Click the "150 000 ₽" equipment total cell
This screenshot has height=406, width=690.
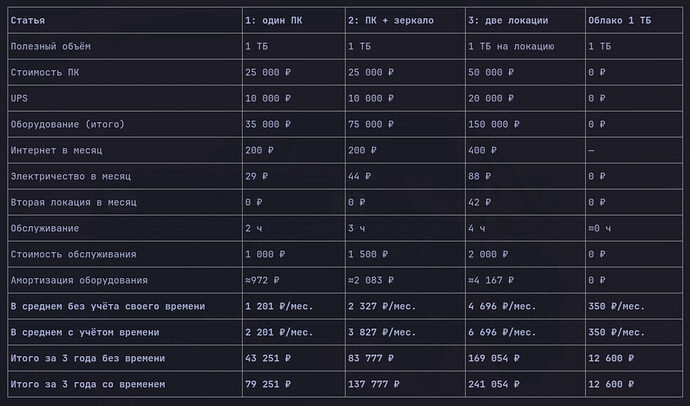pyautogui.click(x=525, y=124)
